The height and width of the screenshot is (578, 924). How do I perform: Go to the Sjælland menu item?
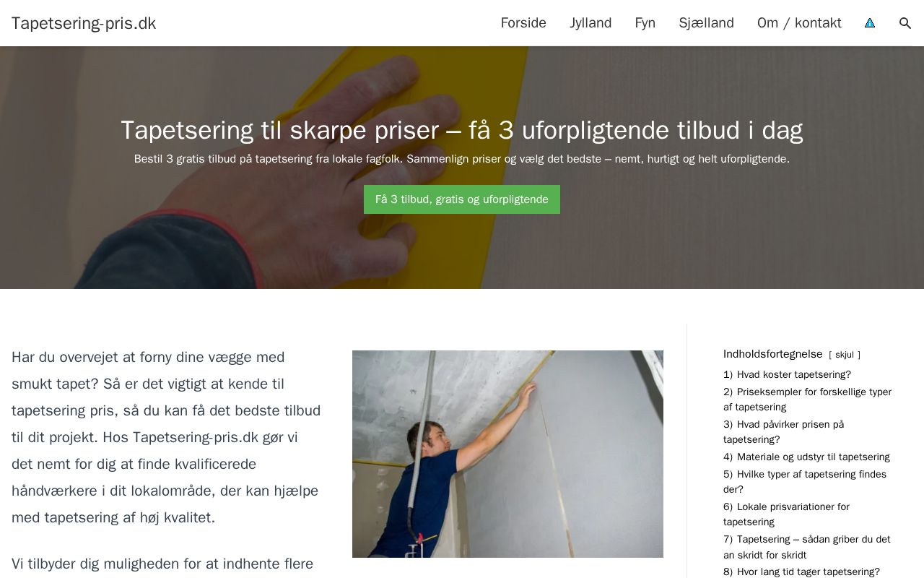[706, 23]
